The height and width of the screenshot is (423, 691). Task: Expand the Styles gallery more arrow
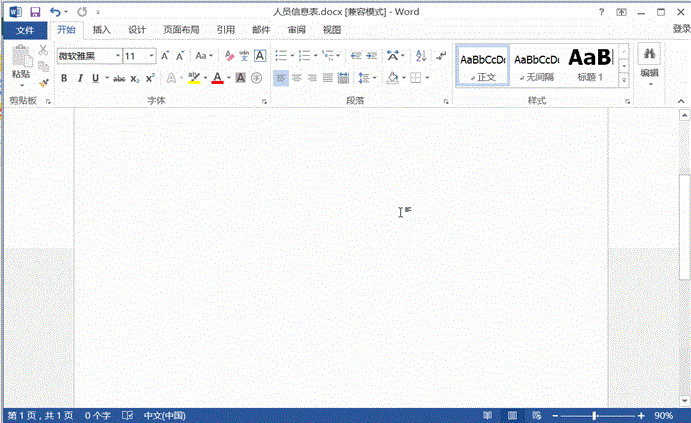pyautogui.click(x=624, y=80)
